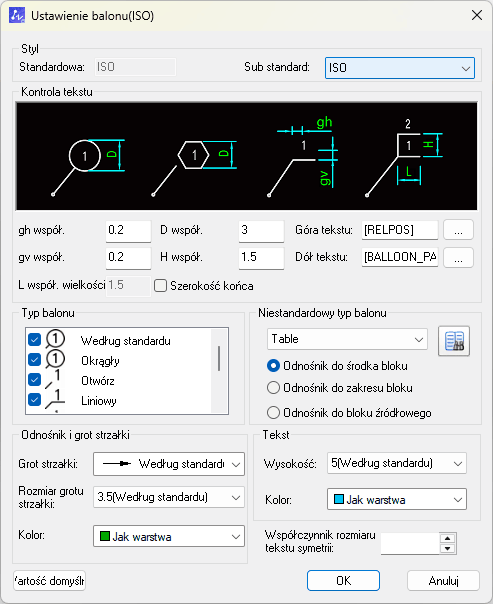This screenshot has width=493, height=604.
Task: Click the custom balloon block library icon
Action: pyautogui.click(x=454, y=341)
